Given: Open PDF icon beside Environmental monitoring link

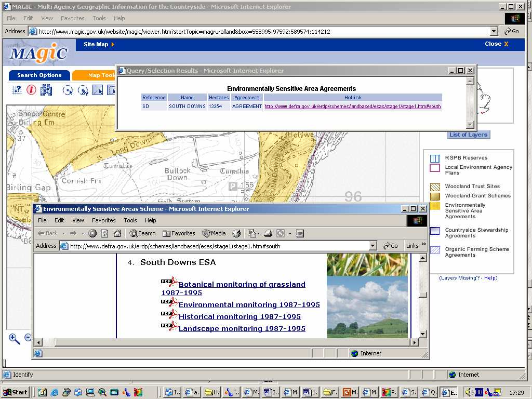Looking at the screenshot, I should [169, 302].
